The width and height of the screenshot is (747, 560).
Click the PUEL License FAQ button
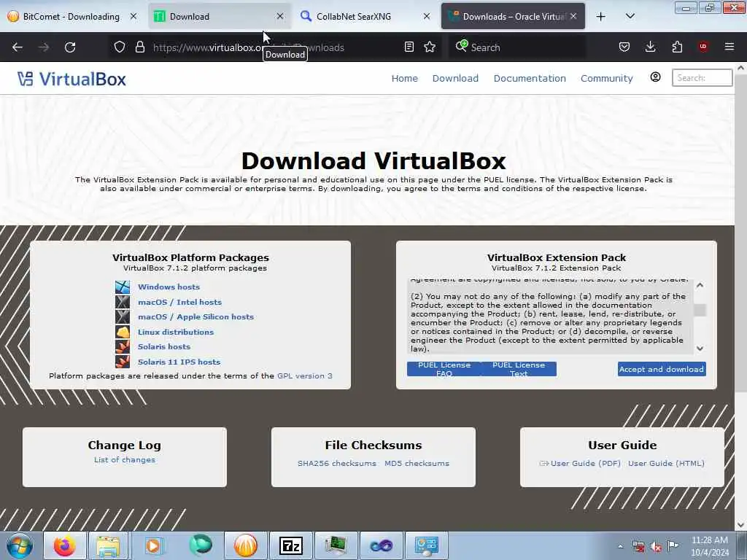tap(444, 369)
